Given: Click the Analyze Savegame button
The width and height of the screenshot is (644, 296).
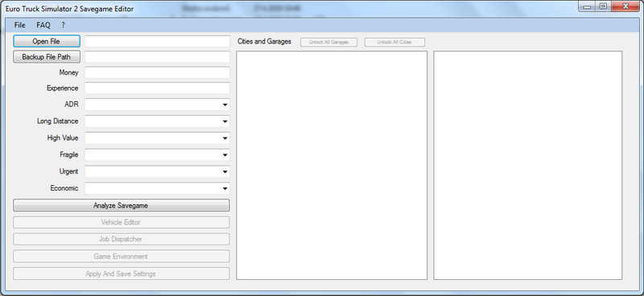Looking at the screenshot, I should click(x=122, y=205).
